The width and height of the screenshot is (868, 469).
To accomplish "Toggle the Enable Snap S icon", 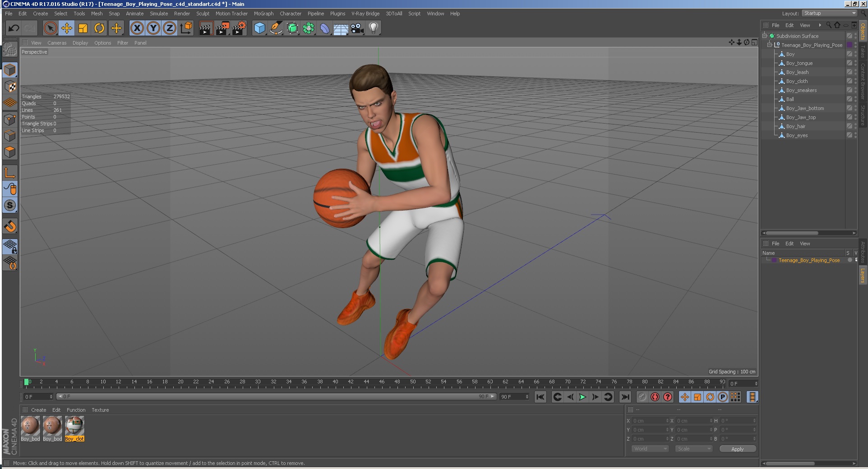I will (10, 205).
